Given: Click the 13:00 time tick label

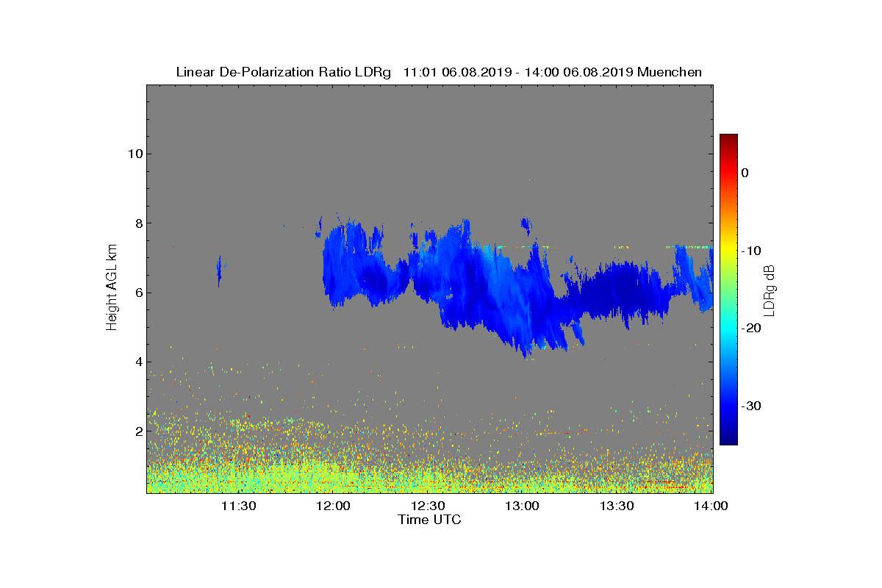Looking at the screenshot, I should click(523, 506).
